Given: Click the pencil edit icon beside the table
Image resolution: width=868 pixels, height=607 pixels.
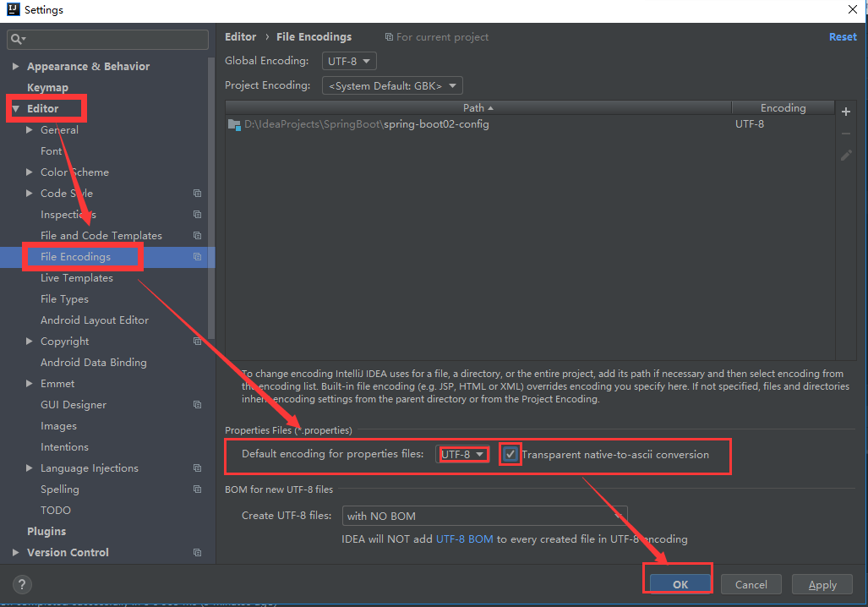Looking at the screenshot, I should 846,156.
